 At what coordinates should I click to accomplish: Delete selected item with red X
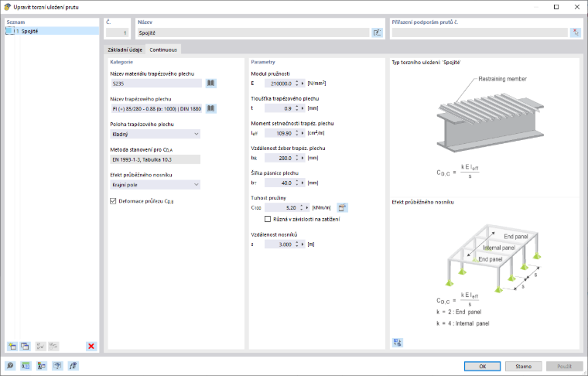coord(91,346)
